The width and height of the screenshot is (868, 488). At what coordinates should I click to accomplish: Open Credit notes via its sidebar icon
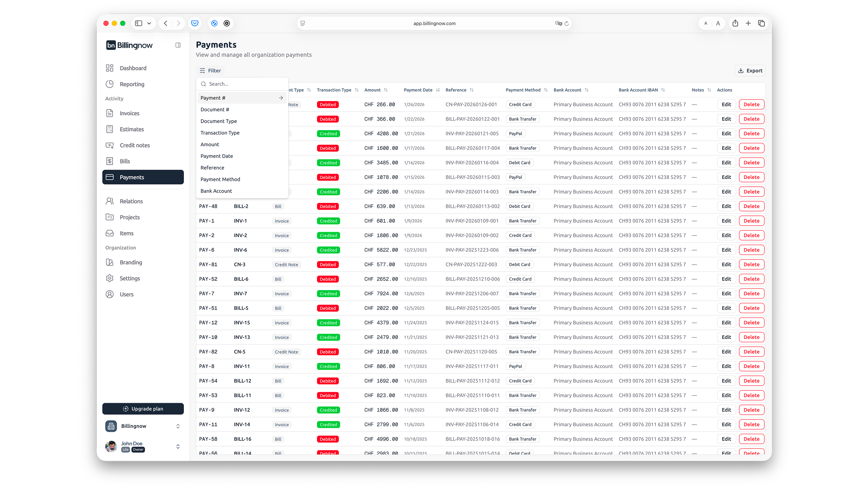point(110,145)
